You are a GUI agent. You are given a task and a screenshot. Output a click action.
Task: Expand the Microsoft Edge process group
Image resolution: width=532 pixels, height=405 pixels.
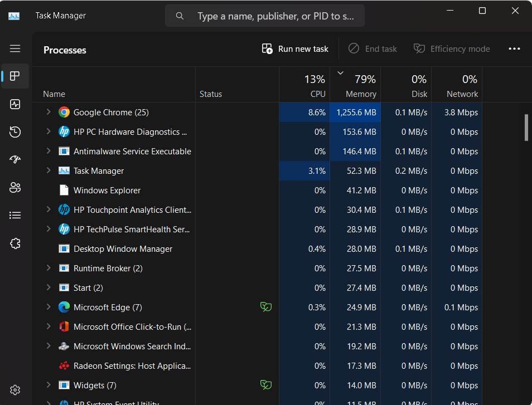48,307
